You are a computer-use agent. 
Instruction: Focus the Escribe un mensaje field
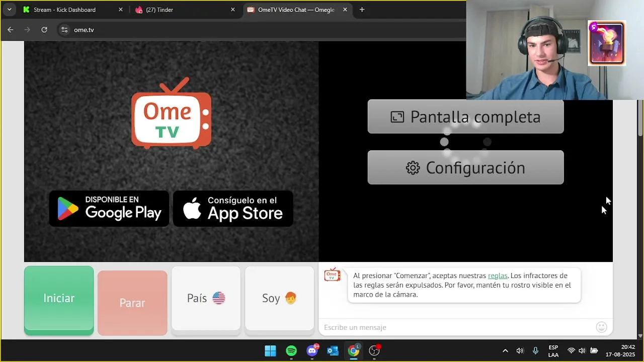pos(458,327)
